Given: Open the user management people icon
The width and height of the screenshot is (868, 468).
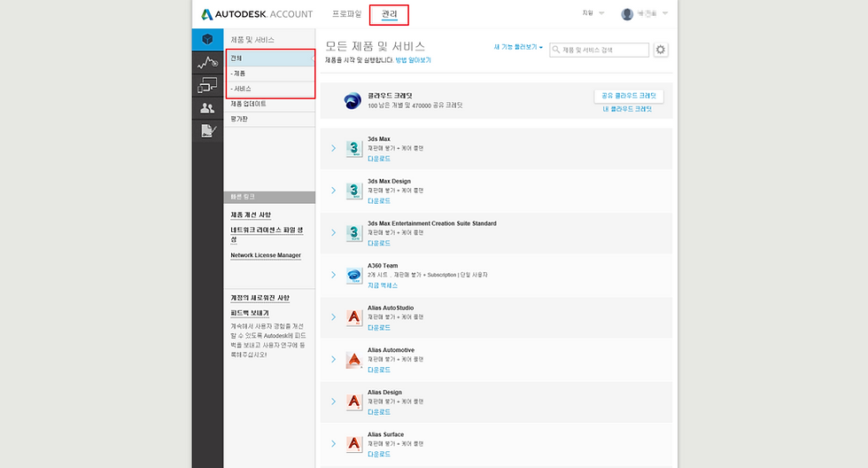Looking at the screenshot, I should (207, 108).
